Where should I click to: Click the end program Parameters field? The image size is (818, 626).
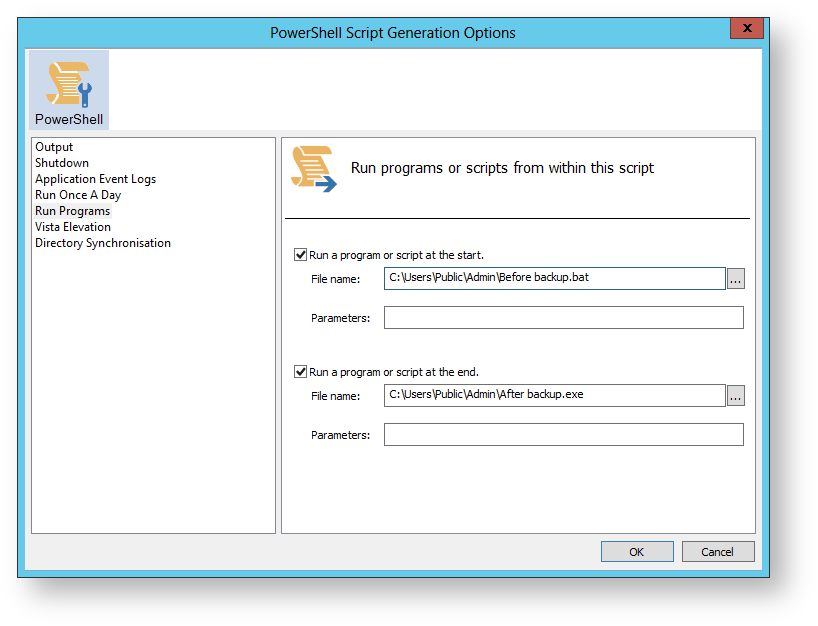(564, 435)
